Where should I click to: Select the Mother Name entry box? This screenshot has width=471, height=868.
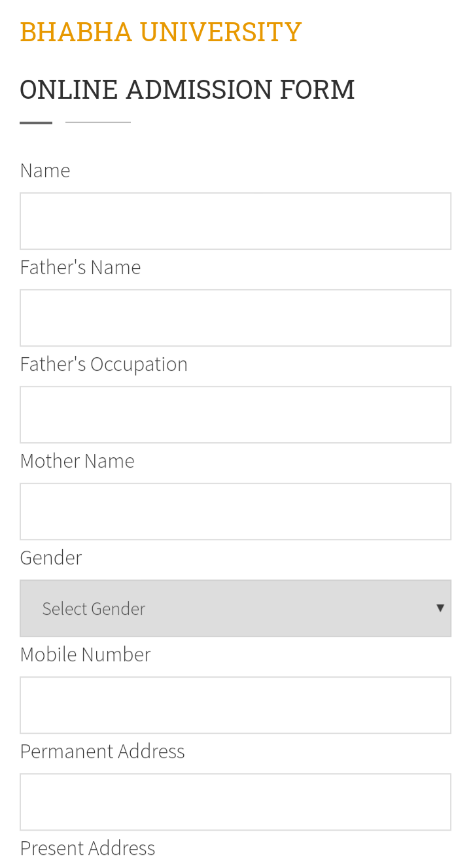(x=235, y=511)
